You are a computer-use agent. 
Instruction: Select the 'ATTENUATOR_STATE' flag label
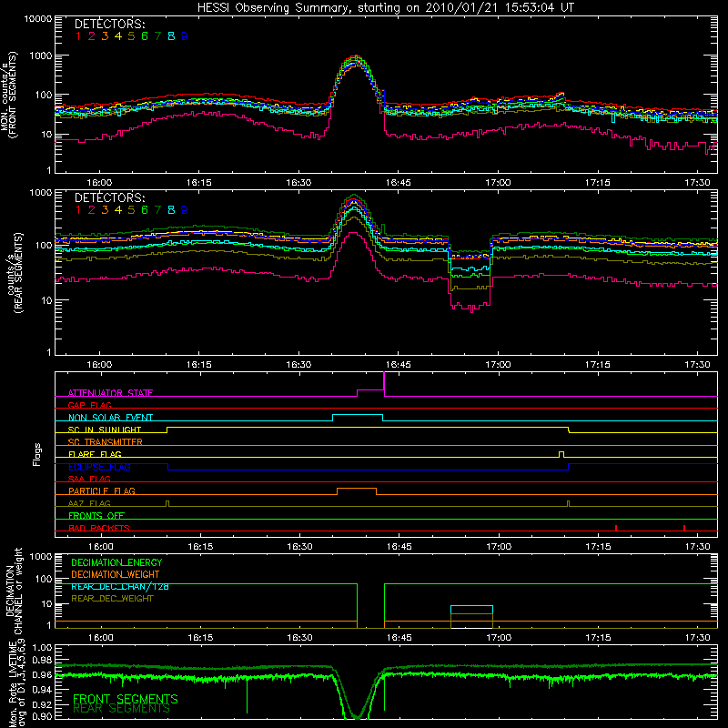pos(110,393)
